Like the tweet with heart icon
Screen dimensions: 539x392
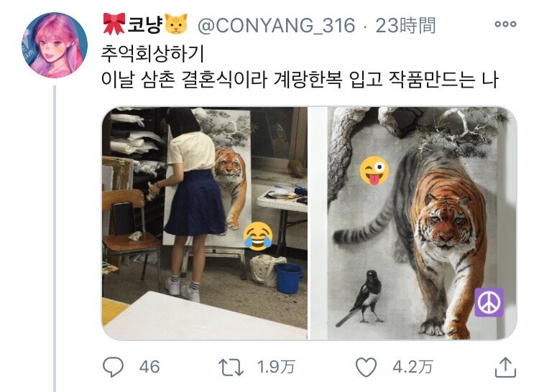click(x=366, y=367)
